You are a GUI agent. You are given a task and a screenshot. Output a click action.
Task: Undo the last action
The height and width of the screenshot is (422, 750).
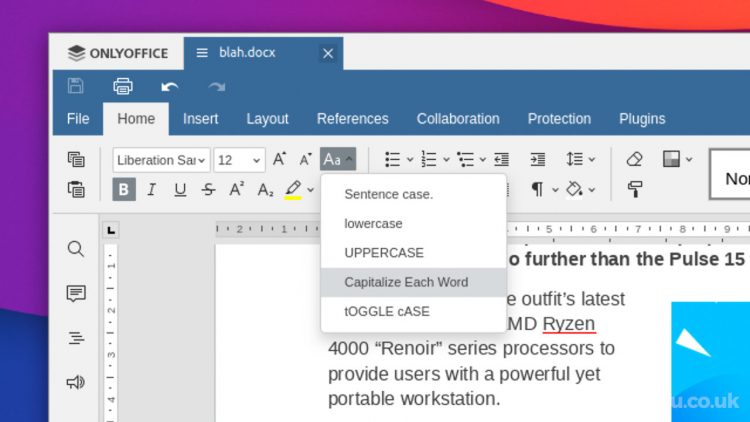tap(169, 87)
